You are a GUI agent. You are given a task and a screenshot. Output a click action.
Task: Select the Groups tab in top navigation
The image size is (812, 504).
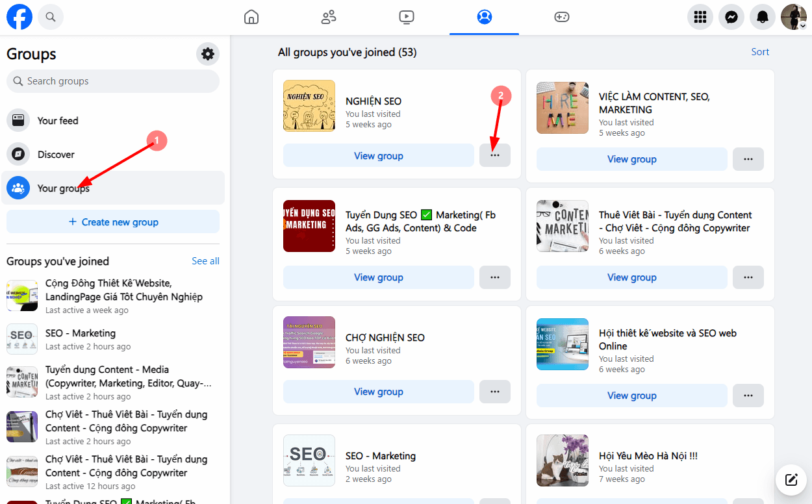point(484,18)
